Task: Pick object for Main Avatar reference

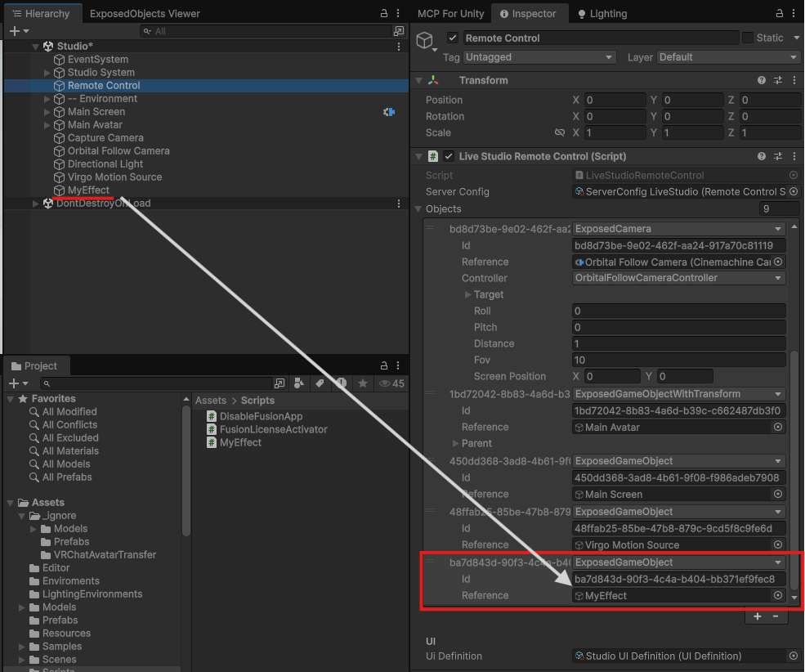Action: point(778,427)
